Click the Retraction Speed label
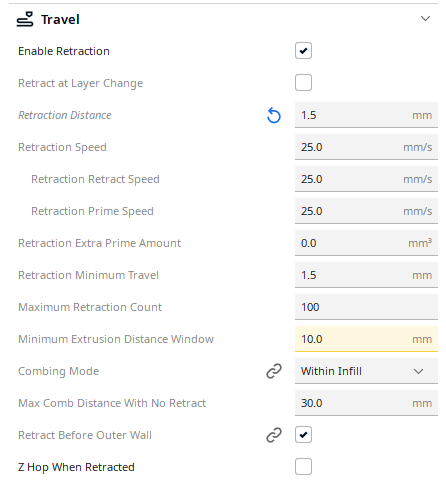This screenshot has width=446, height=480. pos(62,147)
